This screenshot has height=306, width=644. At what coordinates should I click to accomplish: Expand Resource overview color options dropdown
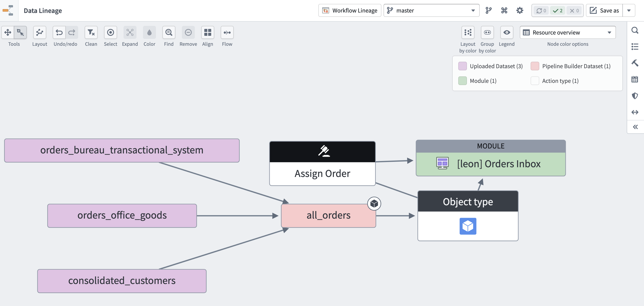568,32
